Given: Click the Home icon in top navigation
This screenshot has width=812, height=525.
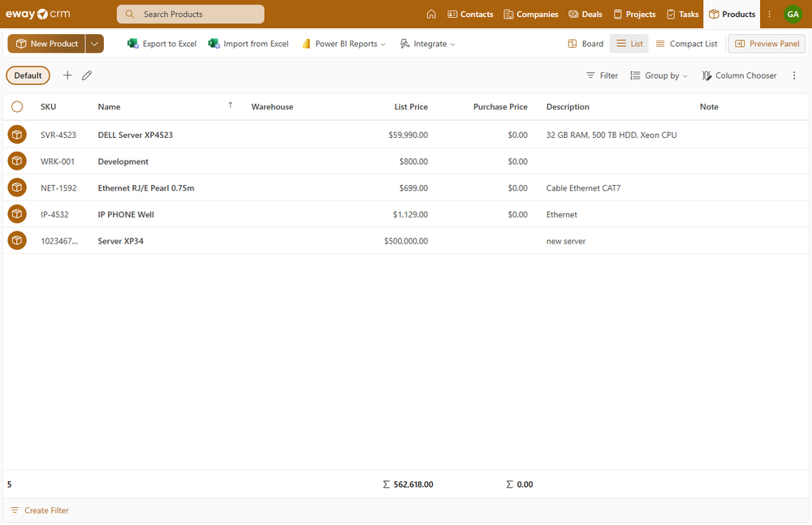Looking at the screenshot, I should pyautogui.click(x=431, y=14).
